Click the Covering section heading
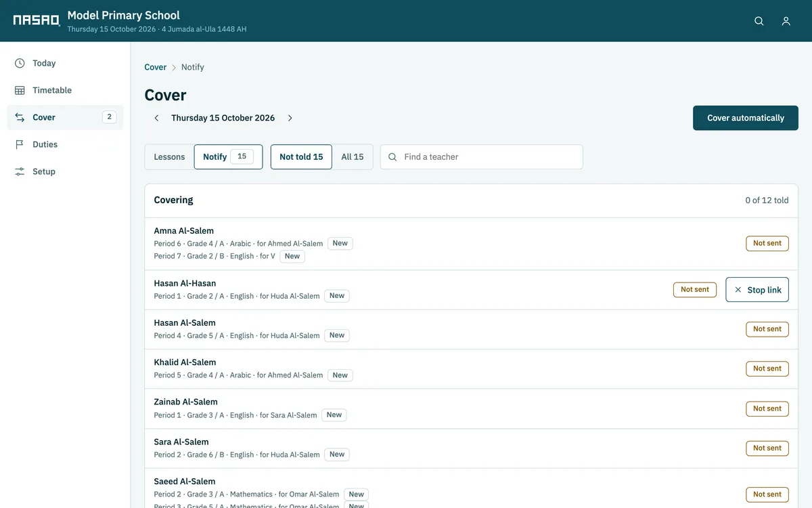 click(x=173, y=200)
